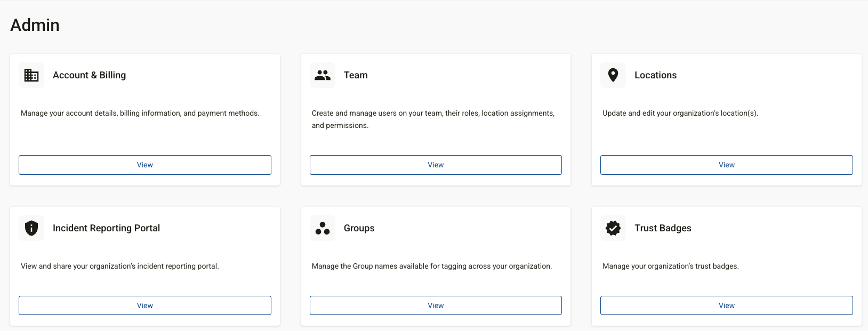Click the Team card description text
Screen dimensions: 868x331
pos(433,119)
